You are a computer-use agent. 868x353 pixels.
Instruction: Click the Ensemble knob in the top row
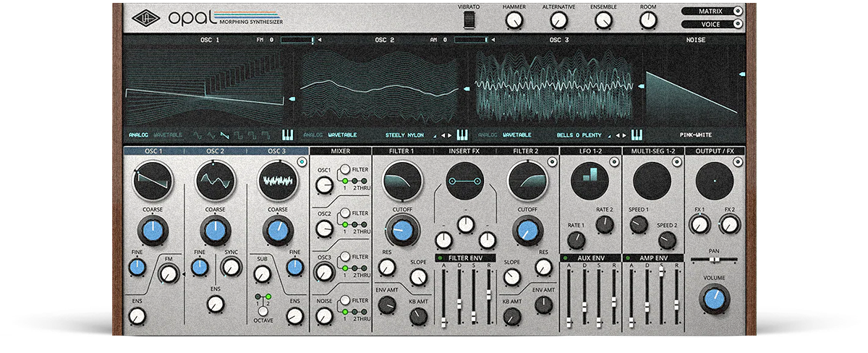pos(603,21)
